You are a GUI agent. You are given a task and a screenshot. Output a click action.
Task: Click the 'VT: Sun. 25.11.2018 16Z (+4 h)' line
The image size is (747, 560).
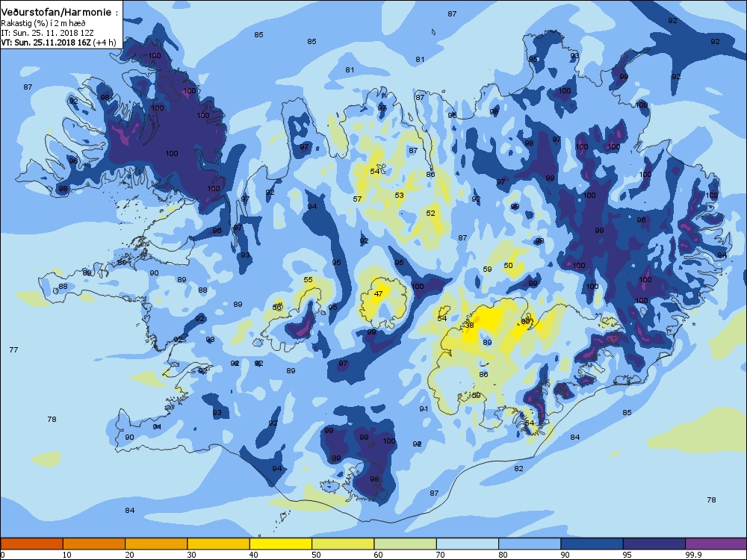pos(58,43)
